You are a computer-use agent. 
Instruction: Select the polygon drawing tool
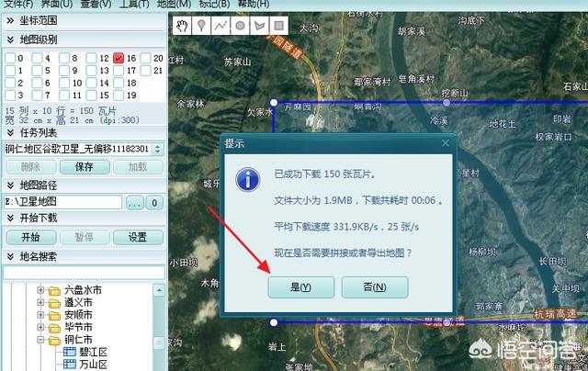pos(259,25)
